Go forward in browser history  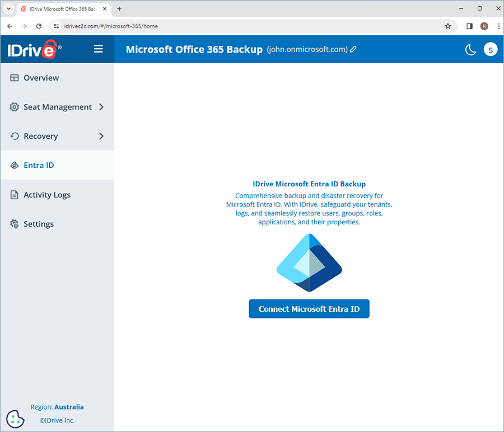[x=24, y=26]
